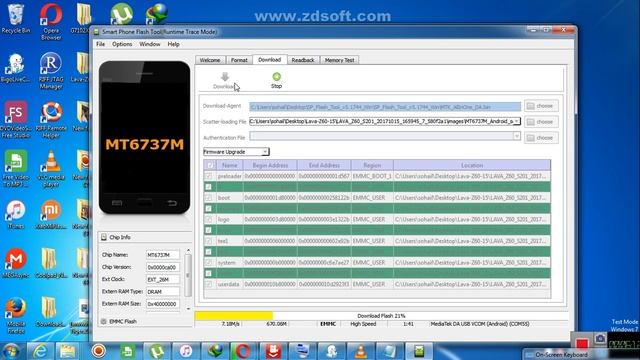Screen dimensions: 640x360
Task: Click the greyed Download arrow icon
Action: pyautogui.click(x=225, y=77)
